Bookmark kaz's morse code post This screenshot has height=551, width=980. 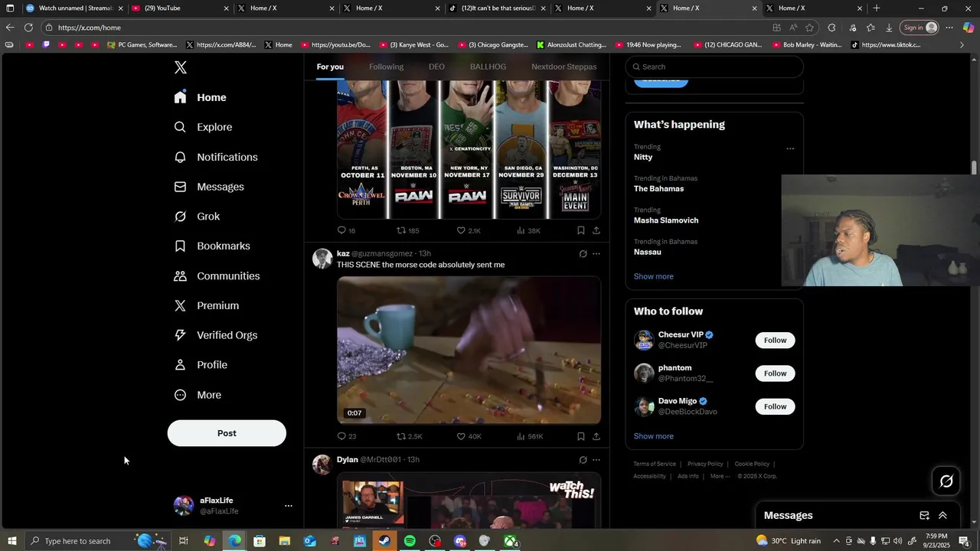[x=580, y=436]
